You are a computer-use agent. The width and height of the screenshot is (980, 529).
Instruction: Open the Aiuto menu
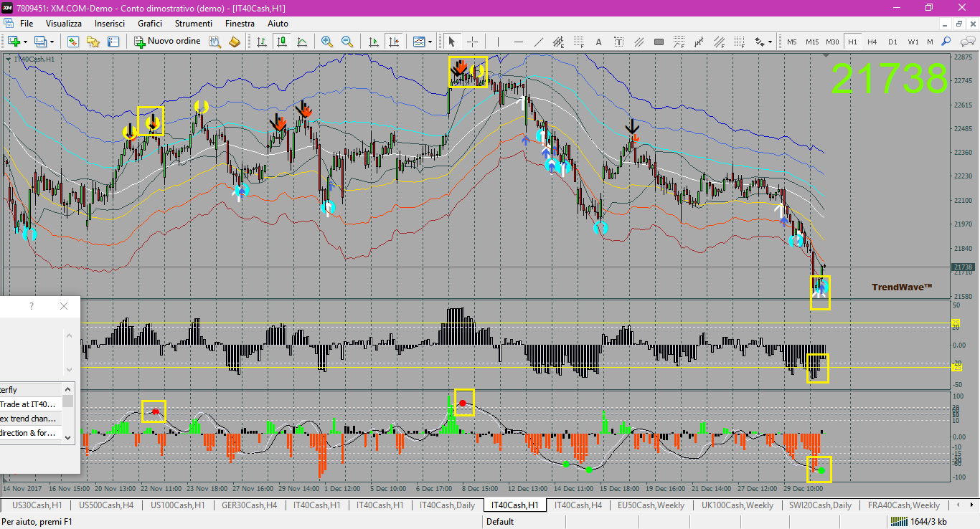click(278, 24)
